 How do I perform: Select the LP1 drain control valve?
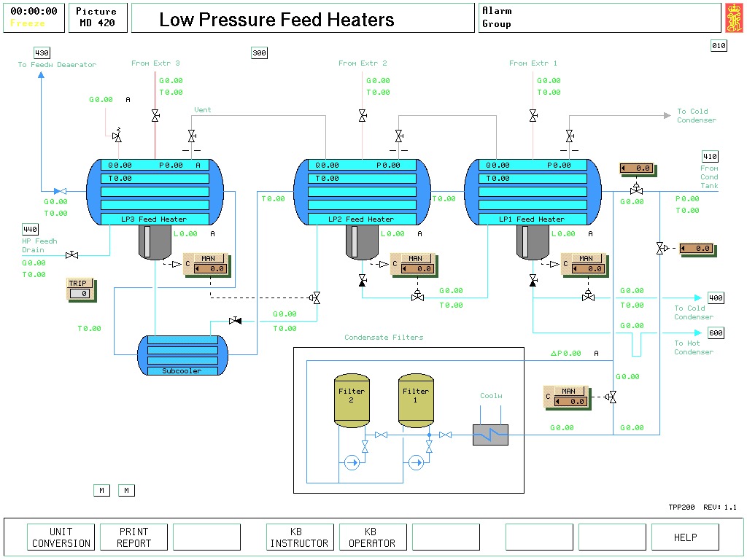(x=589, y=295)
